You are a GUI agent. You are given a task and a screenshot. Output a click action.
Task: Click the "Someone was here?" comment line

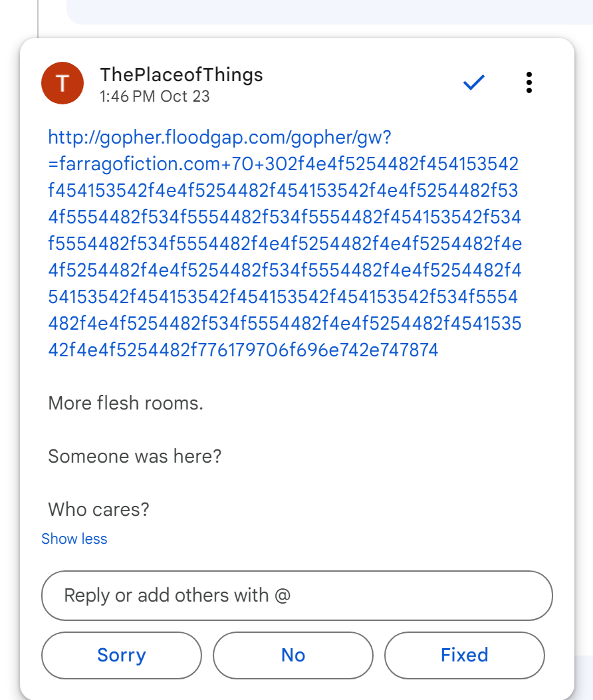coord(134,456)
